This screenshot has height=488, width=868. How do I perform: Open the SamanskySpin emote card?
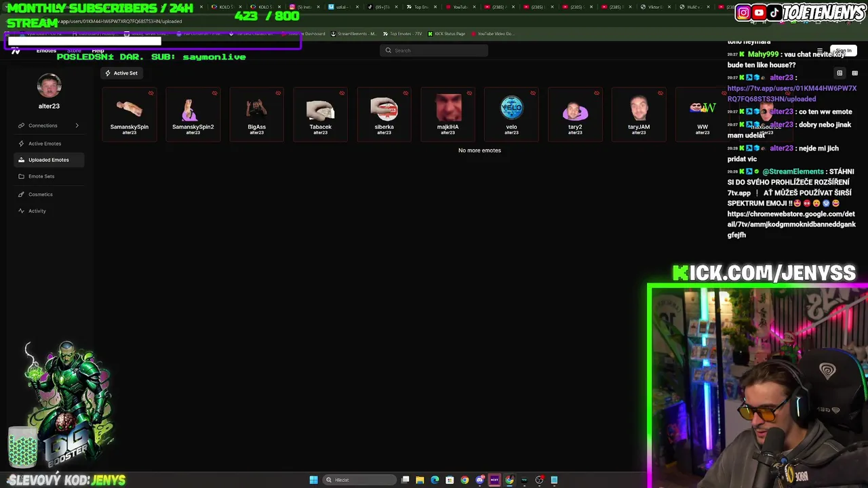tap(130, 114)
